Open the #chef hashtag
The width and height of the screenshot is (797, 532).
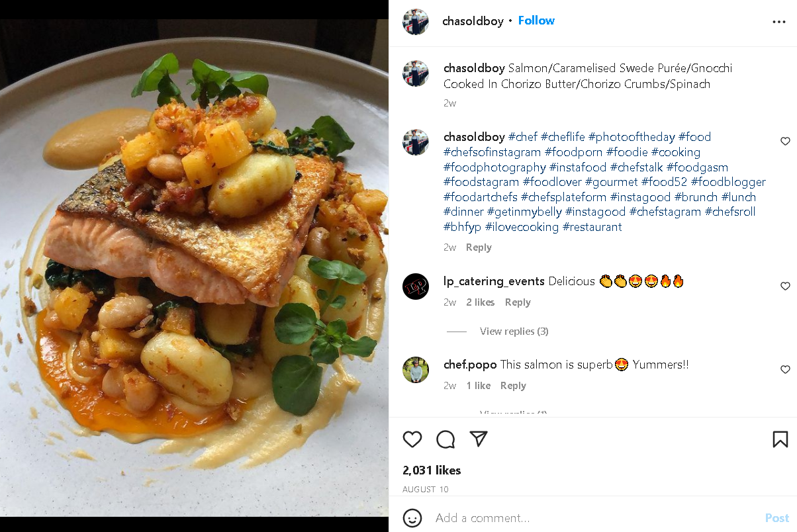coord(523,136)
